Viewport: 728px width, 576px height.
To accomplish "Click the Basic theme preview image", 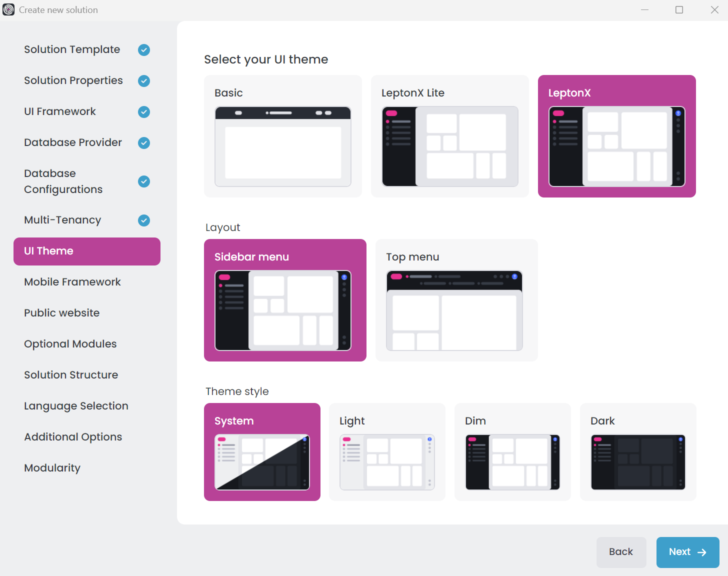I will [283, 146].
